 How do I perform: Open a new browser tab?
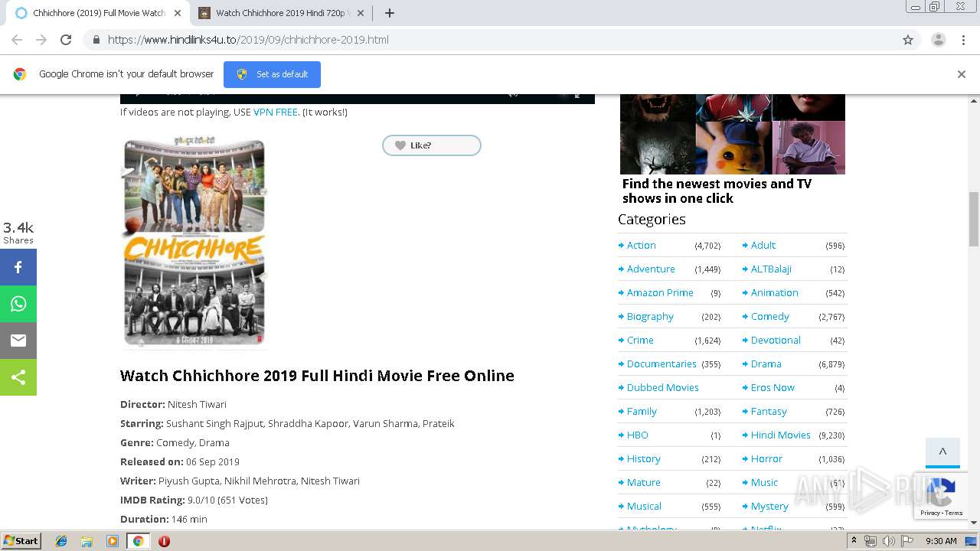389,13
